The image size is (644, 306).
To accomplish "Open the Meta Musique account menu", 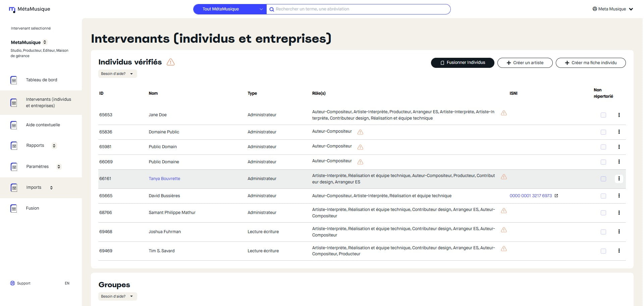I will point(612,9).
